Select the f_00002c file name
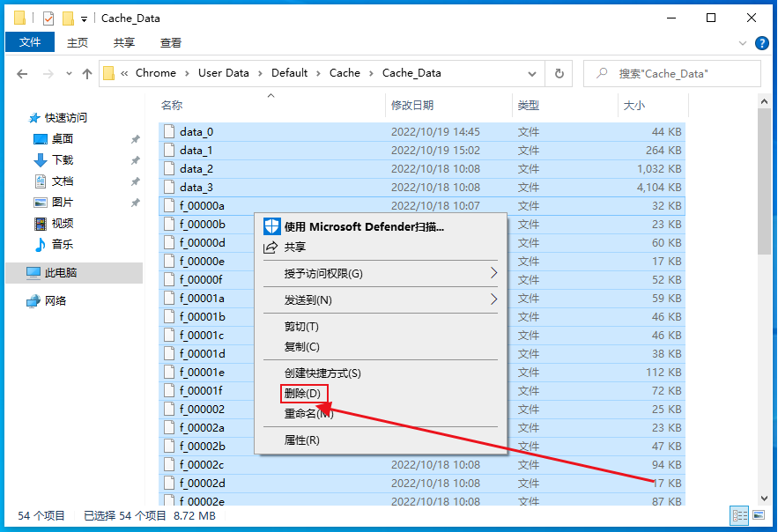 [202, 464]
